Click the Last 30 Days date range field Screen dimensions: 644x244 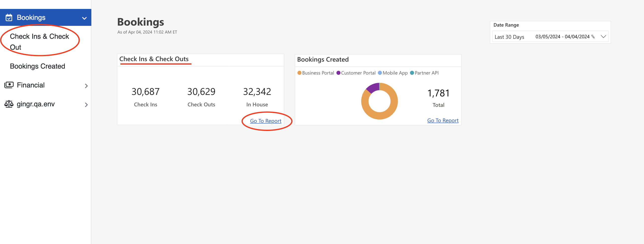(x=509, y=37)
